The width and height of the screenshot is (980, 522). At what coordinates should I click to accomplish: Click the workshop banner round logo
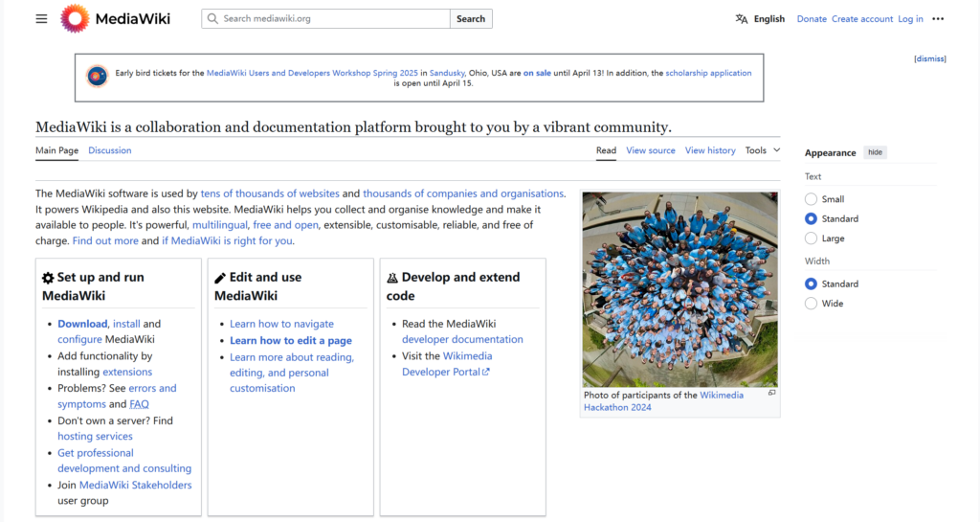97,77
